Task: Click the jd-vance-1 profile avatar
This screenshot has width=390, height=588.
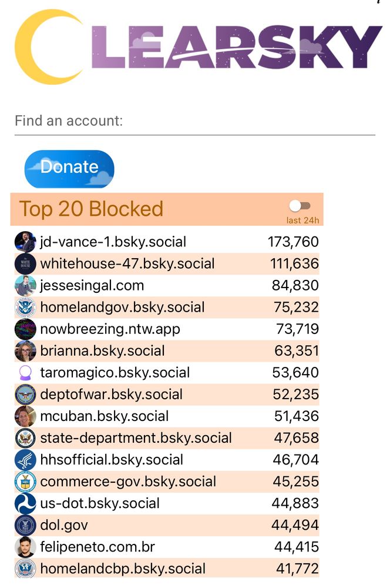Action: 25,242
